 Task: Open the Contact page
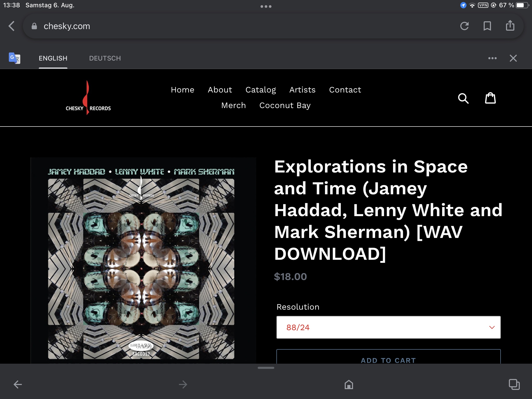[x=345, y=90]
